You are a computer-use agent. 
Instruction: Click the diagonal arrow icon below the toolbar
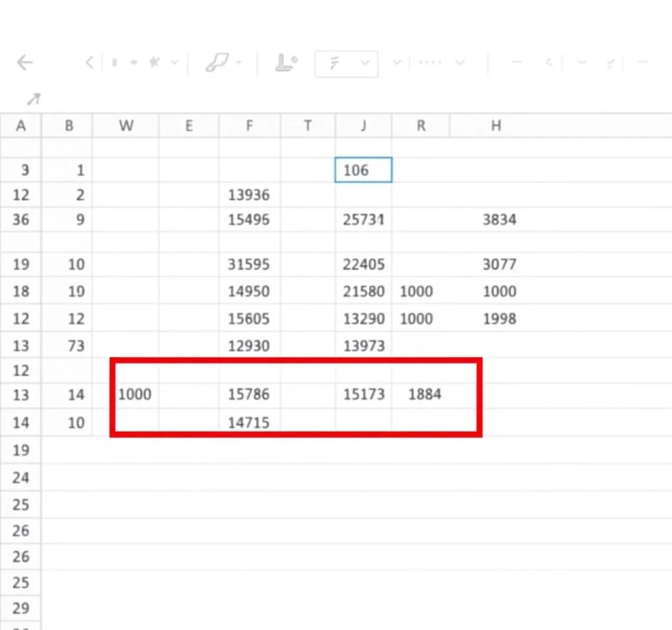click(x=33, y=99)
